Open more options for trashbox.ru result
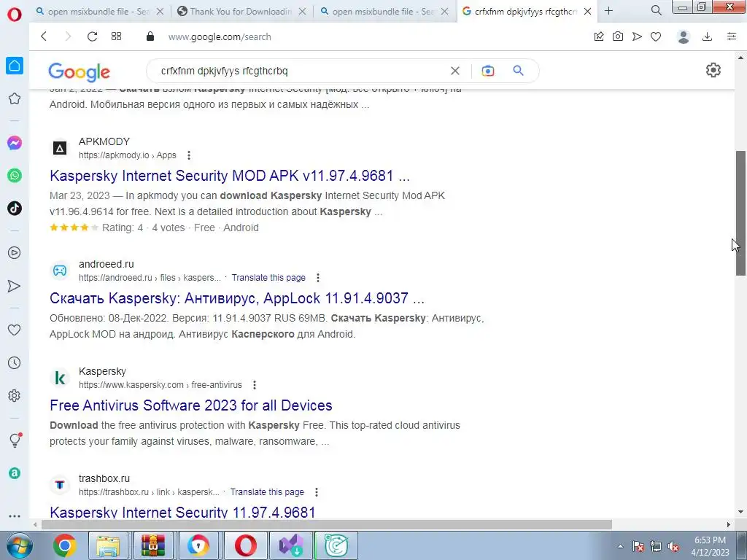Screen dimensions: 747x560 pos(317,492)
